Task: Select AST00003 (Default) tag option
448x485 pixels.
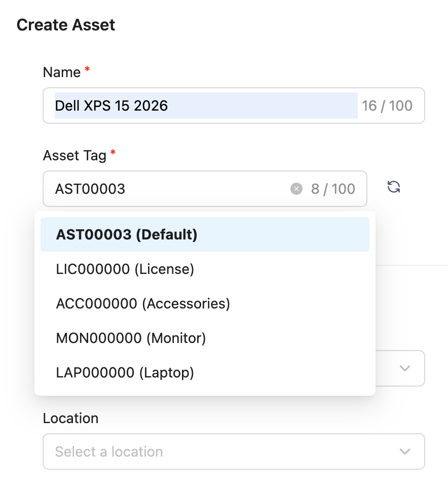Action: point(205,234)
